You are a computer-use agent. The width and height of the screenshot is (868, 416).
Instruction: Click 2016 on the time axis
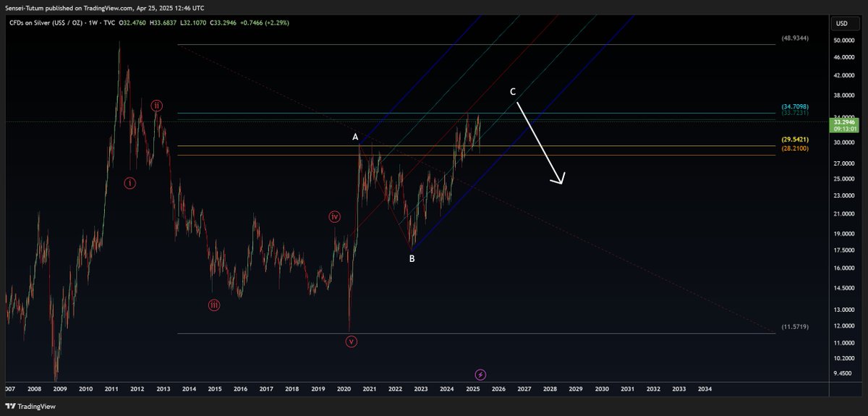coord(240,389)
